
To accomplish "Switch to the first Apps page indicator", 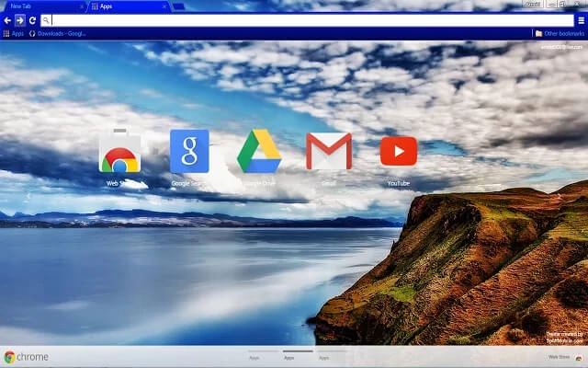I will (263, 354).
